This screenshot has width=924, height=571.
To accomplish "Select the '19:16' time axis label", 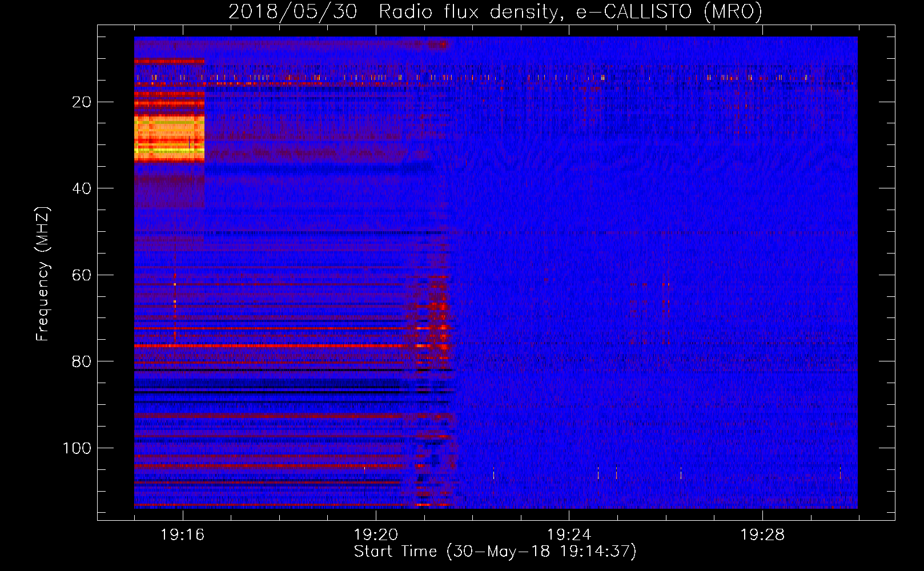I will tap(183, 535).
